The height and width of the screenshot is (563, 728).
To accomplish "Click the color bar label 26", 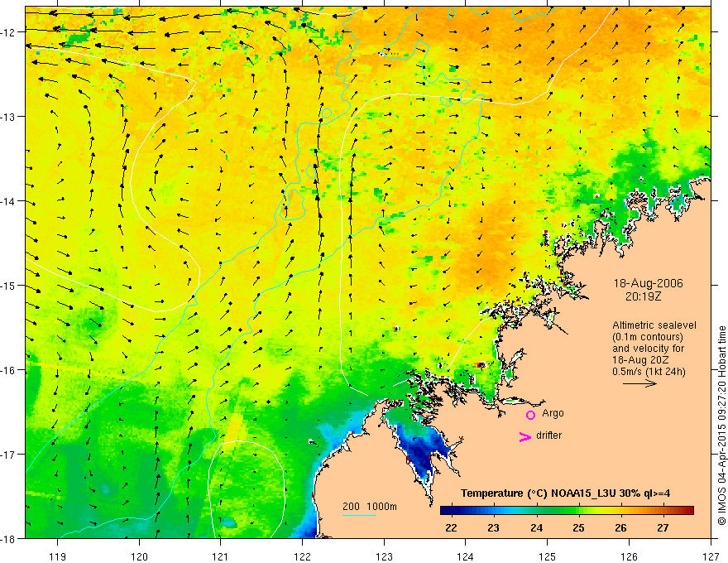I will coord(620,528).
